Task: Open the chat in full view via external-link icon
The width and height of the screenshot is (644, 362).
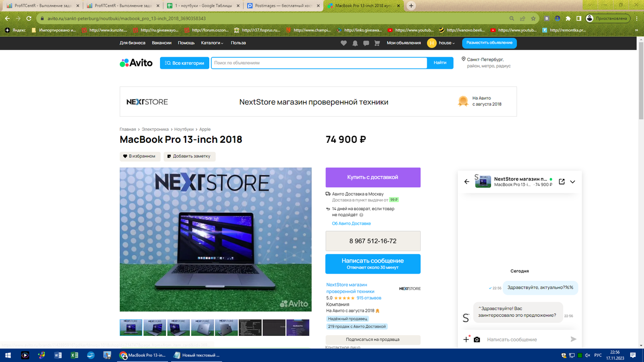Action: point(562,182)
